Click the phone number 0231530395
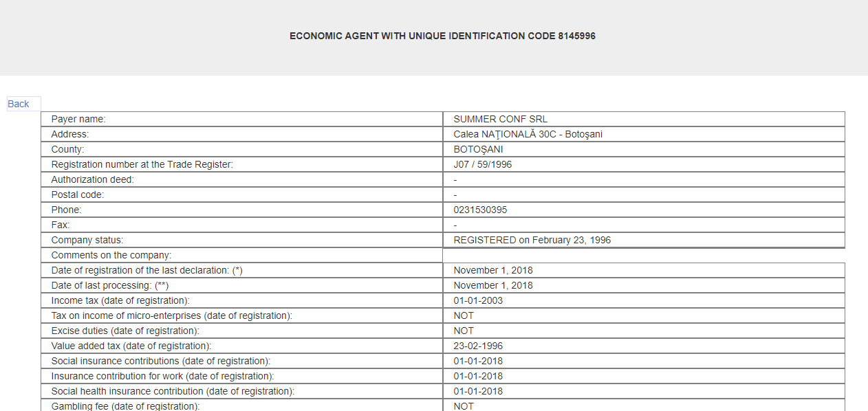This screenshot has width=868, height=411. tap(480, 210)
